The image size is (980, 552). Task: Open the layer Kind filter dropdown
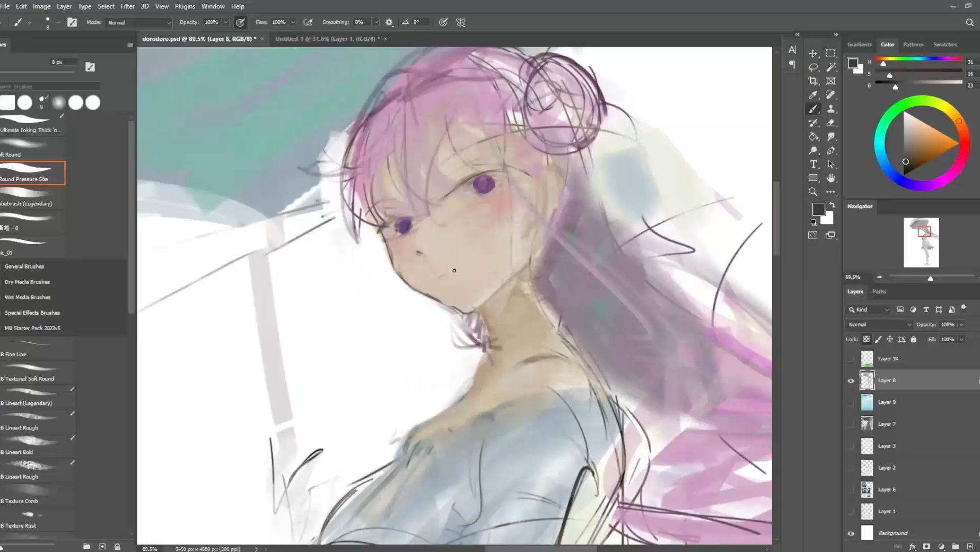[x=868, y=309]
